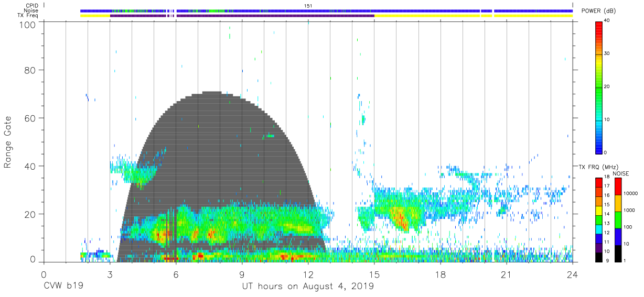
Task: Click the CPID value 151
Action: (x=308, y=5)
